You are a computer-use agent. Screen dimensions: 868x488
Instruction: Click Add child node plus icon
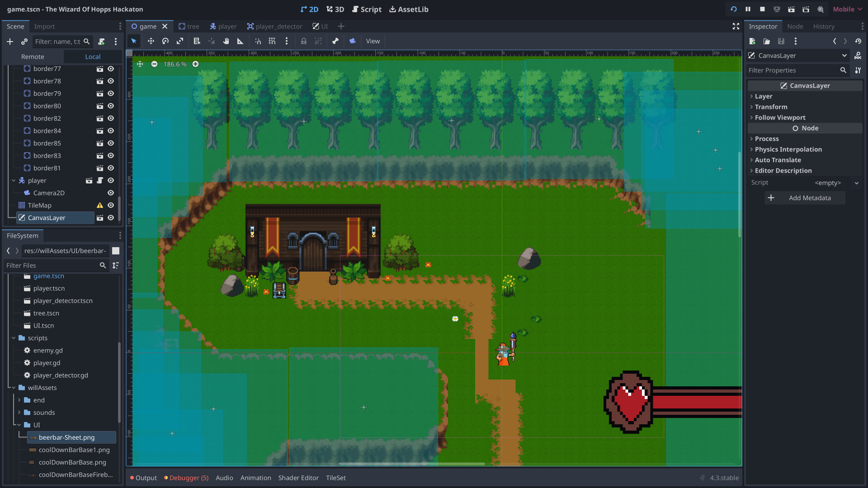[10, 42]
